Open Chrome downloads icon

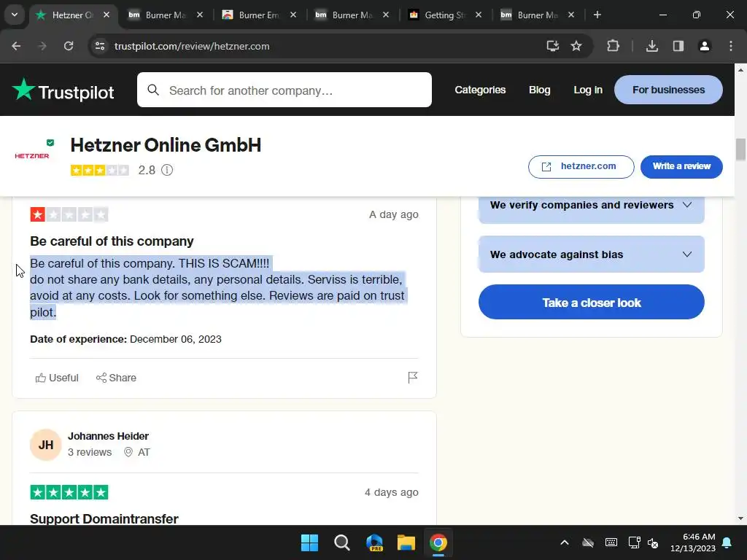coord(652,46)
